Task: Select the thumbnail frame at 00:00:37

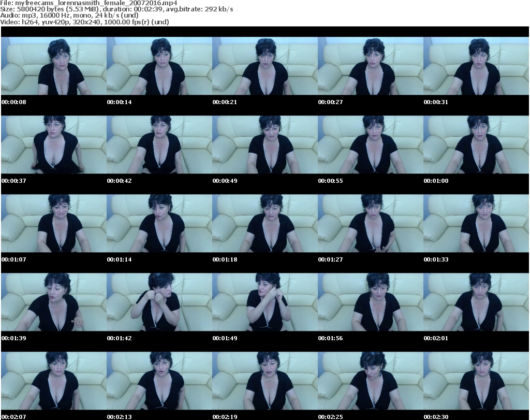Action: coord(54,144)
